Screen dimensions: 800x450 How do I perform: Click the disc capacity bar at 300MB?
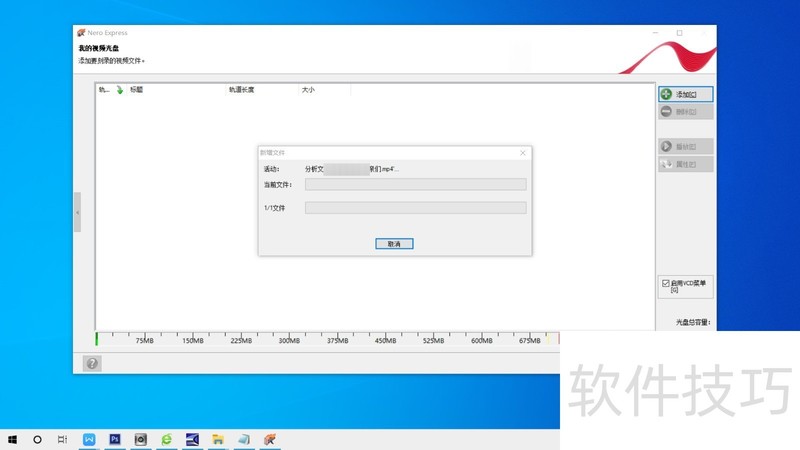[289, 337]
